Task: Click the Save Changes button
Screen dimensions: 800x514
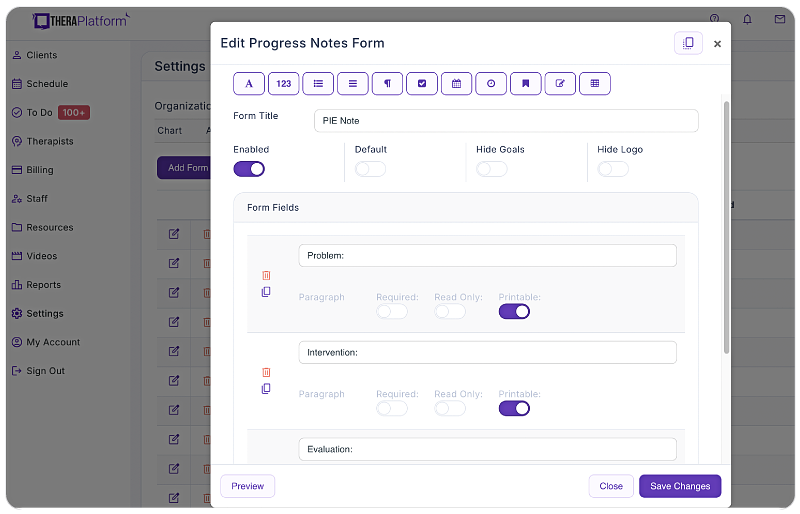Action: pos(680,486)
